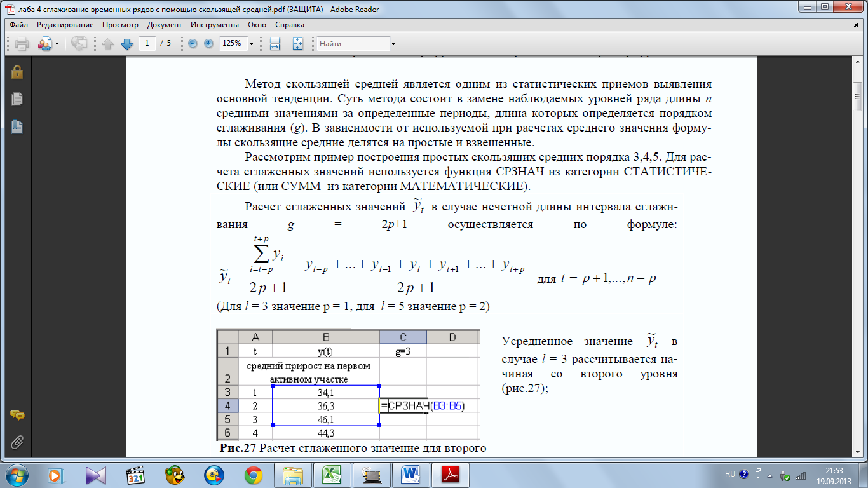Image resolution: width=868 pixels, height=488 pixels.
Task: Launch Media Player Classic 321 icon
Action: pyautogui.click(x=135, y=475)
